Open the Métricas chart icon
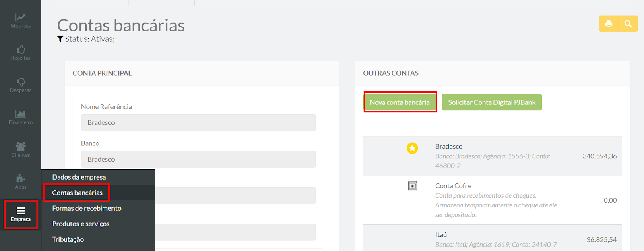The height and width of the screenshot is (251, 644). click(21, 17)
